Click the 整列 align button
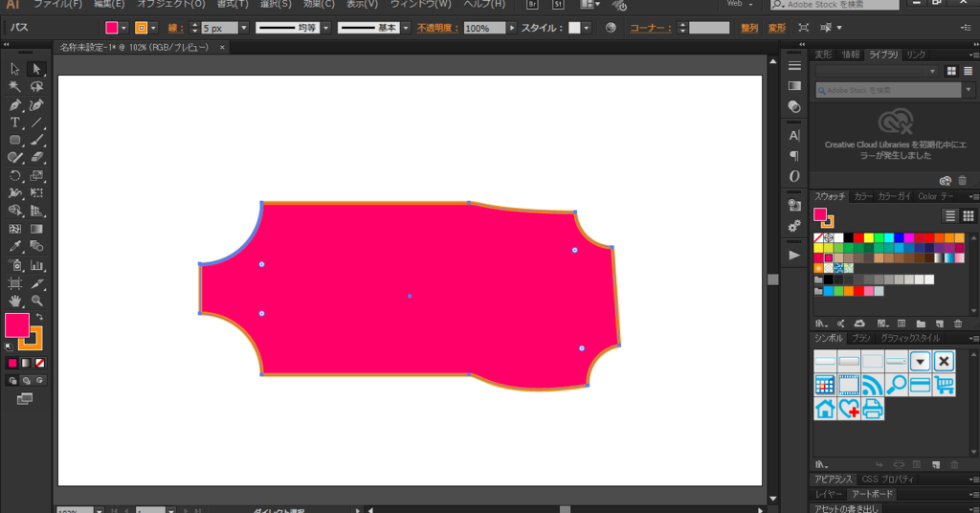 pyautogui.click(x=749, y=28)
